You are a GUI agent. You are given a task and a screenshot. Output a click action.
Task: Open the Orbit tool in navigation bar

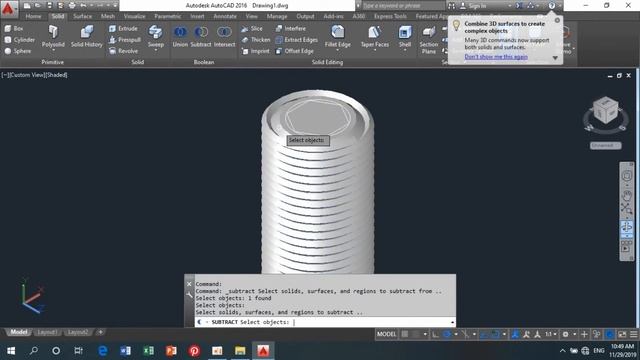627,227
